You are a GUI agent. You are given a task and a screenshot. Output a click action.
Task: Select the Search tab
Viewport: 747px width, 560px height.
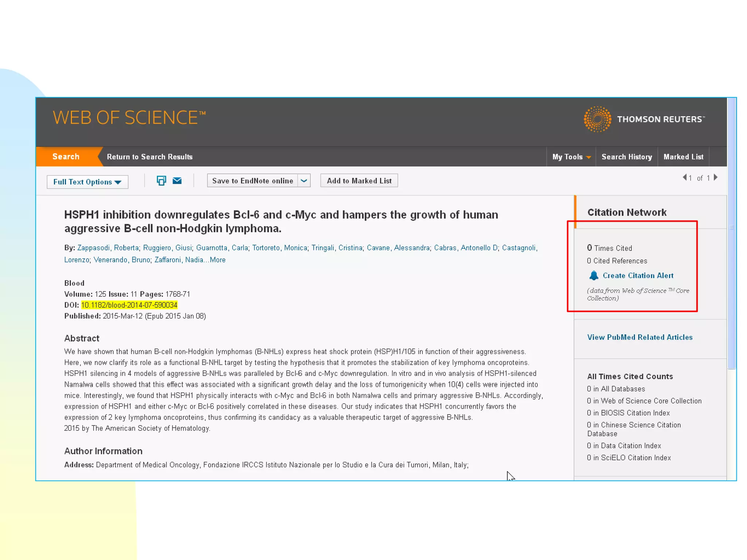pos(66,157)
